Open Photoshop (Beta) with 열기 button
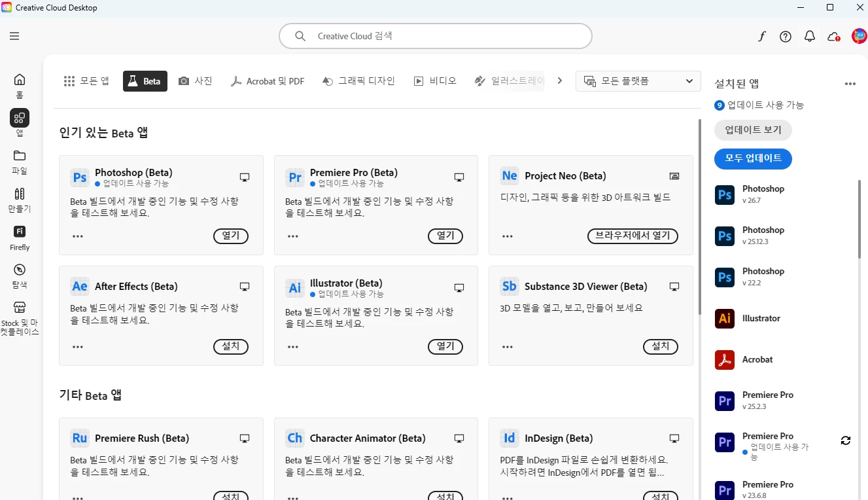This screenshot has width=868, height=500. point(231,236)
